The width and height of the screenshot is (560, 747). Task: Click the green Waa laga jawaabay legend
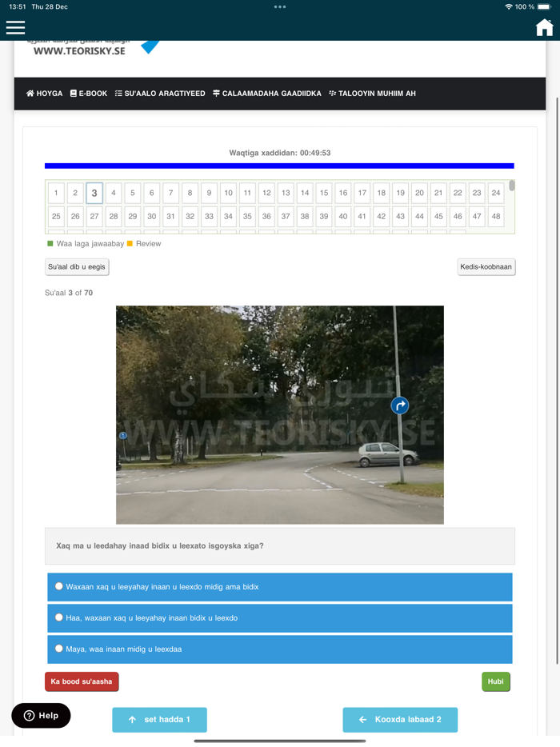(x=86, y=243)
